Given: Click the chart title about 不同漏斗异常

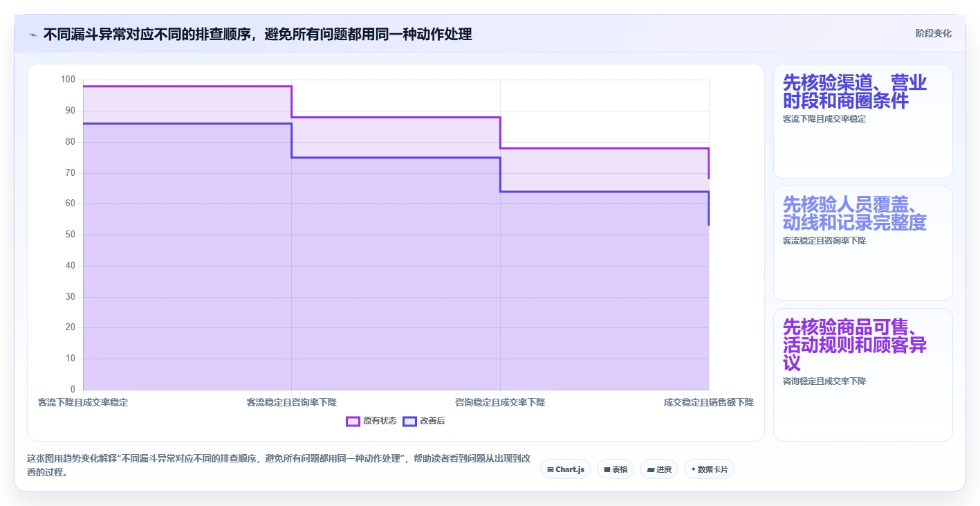Looking at the screenshot, I should pos(257,34).
